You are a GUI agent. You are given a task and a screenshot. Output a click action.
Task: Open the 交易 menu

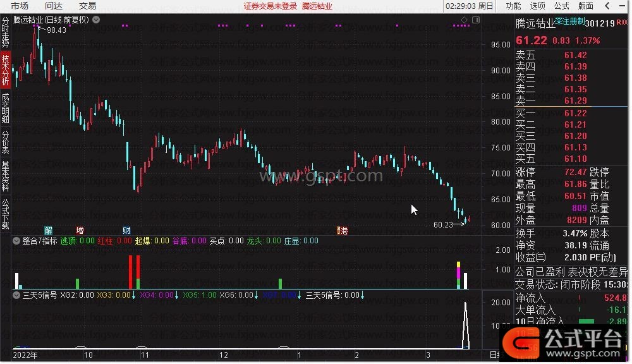click(x=87, y=6)
